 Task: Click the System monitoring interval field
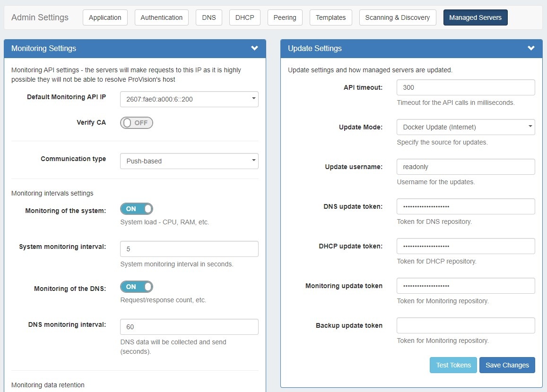pos(189,249)
